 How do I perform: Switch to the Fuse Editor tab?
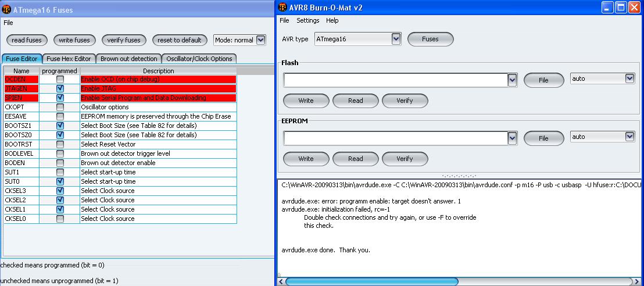coord(22,59)
